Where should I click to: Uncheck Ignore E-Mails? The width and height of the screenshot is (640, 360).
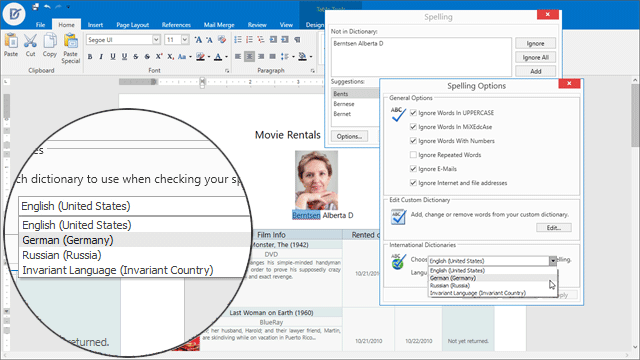413,169
